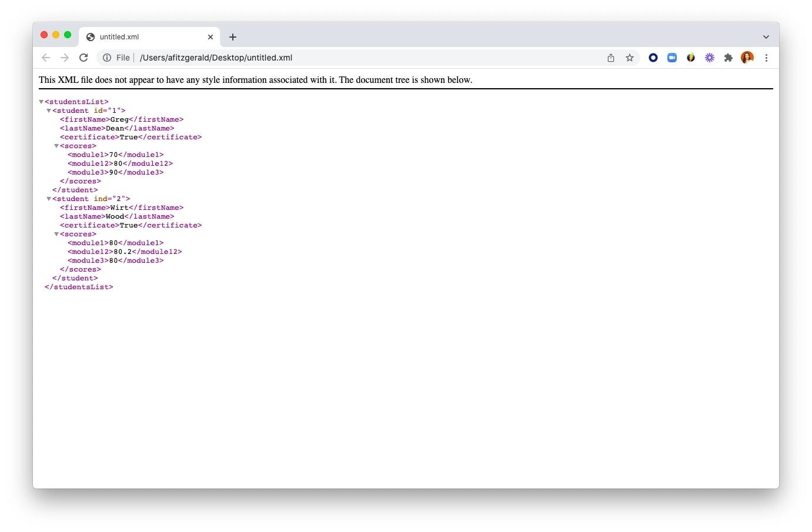Screen dimensions: 812x532
Task: Close the untitled.xml tab
Action: point(210,36)
